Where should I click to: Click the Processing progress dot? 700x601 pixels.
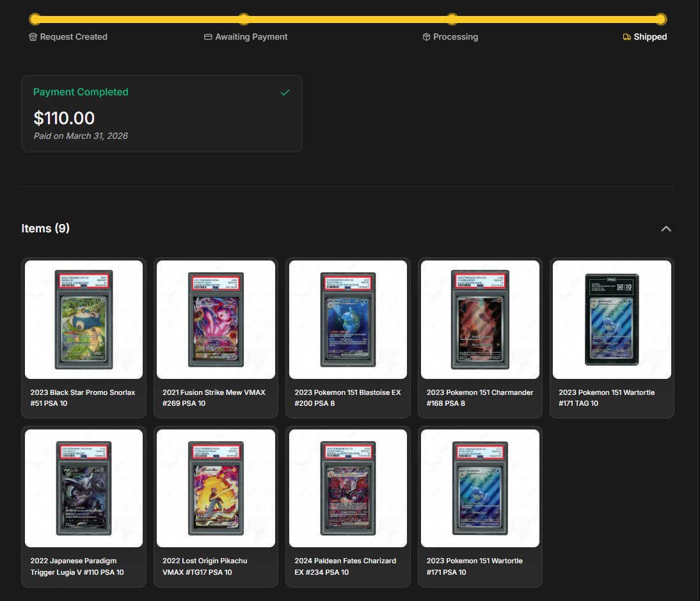tap(452, 19)
